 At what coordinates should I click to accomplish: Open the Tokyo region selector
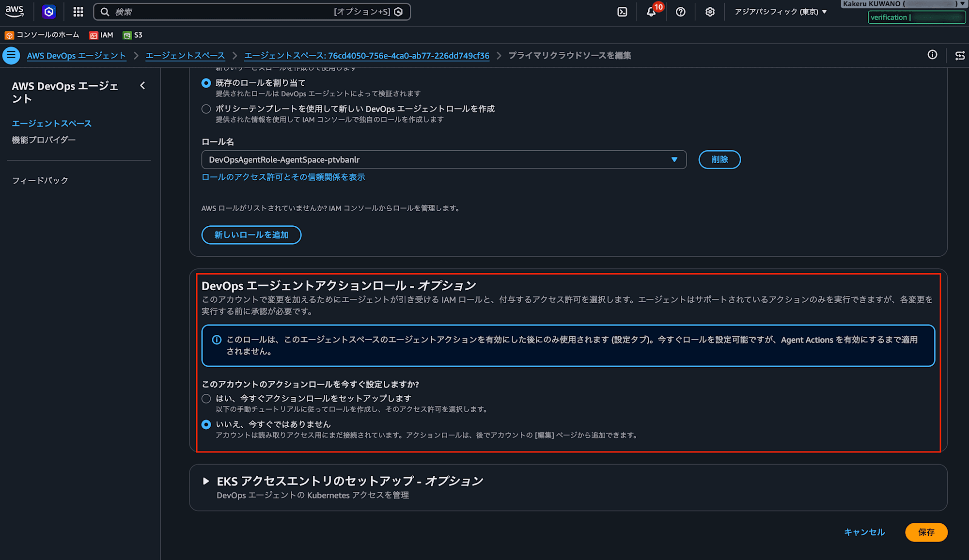click(x=781, y=12)
